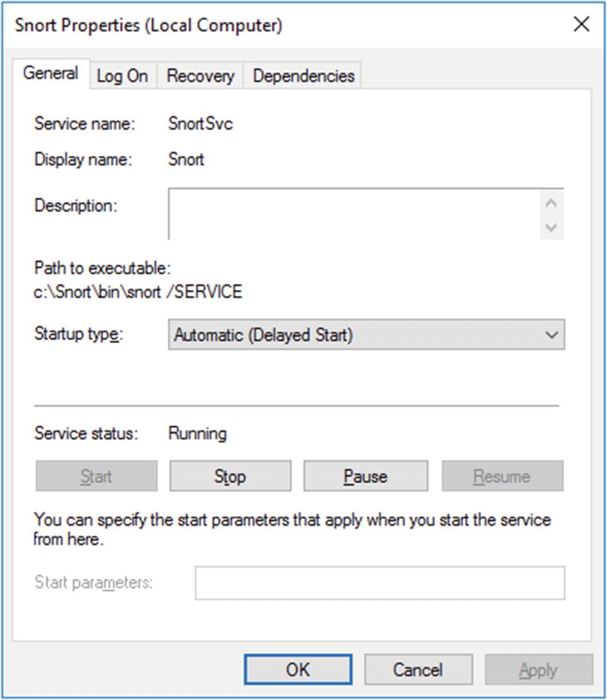Switch to the General tab
The height and width of the screenshot is (700, 607).
point(51,74)
